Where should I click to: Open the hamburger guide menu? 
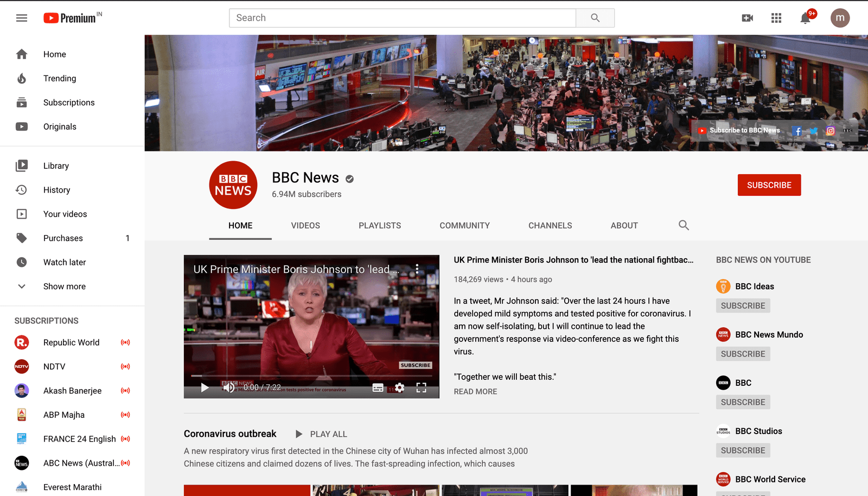tap(22, 18)
